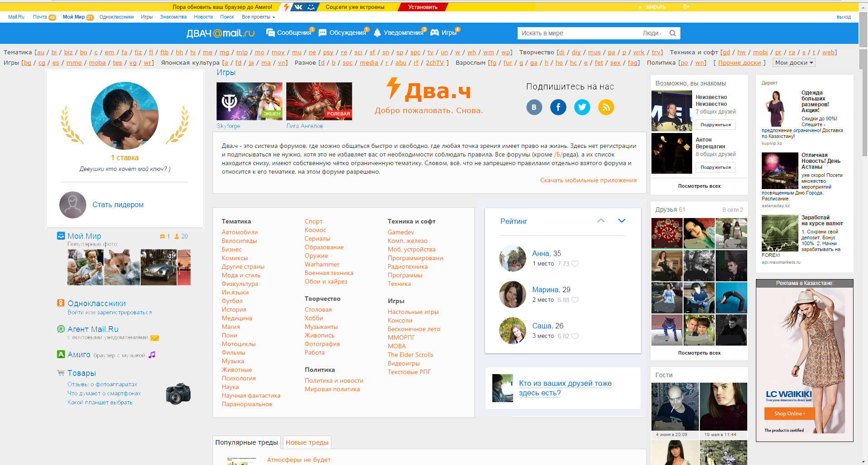
Task: Switch to Новые треды tab
Action: tap(307, 442)
